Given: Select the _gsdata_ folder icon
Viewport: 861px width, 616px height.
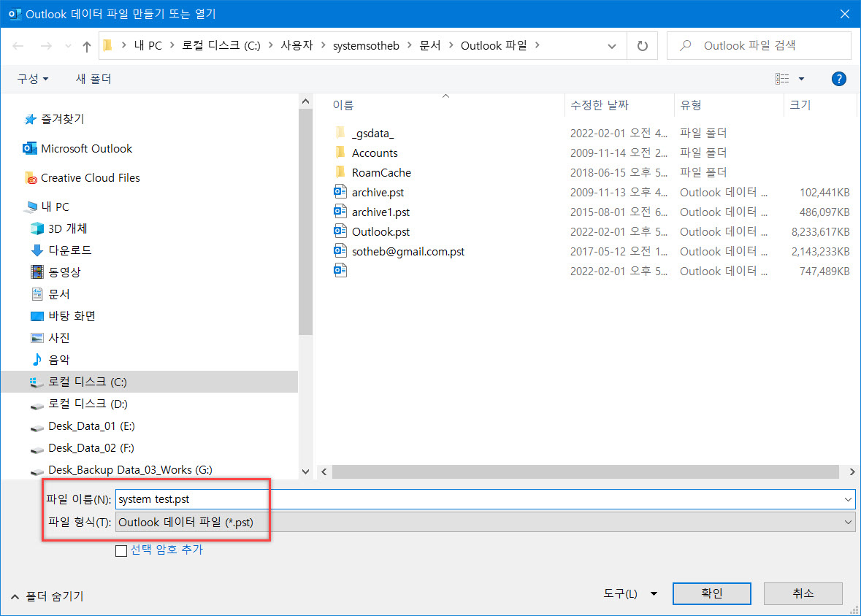Looking at the screenshot, I should [x=340, y=132].
